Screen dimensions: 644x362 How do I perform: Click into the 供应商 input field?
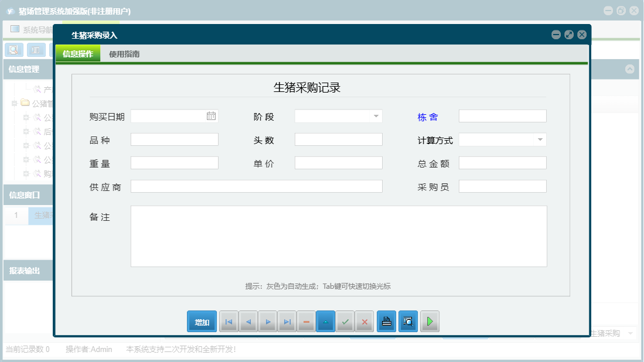[x=256, y=186]
